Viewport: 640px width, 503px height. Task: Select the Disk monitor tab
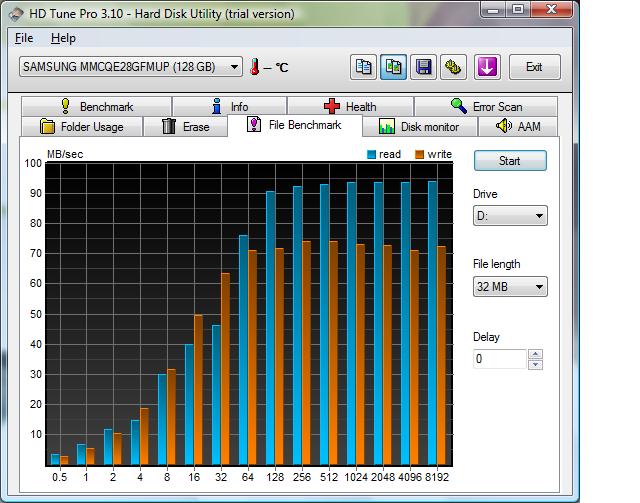(419, 127)
